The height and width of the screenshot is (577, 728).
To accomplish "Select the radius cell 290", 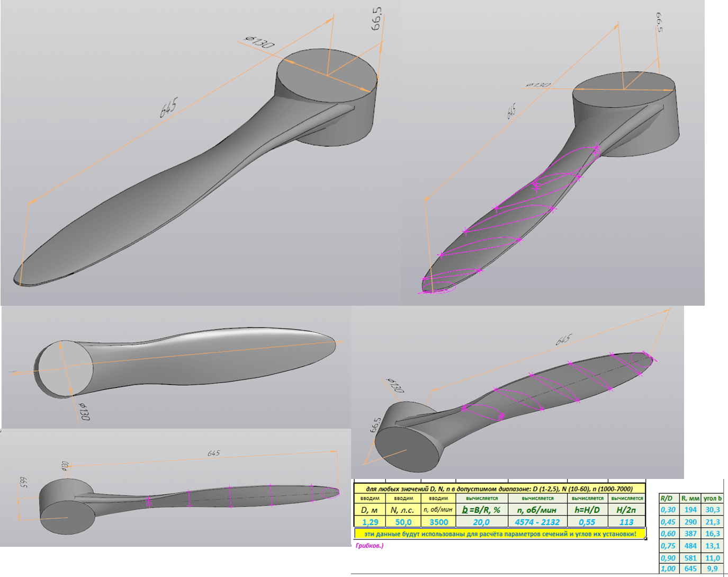I will click(x=690, y=522).
